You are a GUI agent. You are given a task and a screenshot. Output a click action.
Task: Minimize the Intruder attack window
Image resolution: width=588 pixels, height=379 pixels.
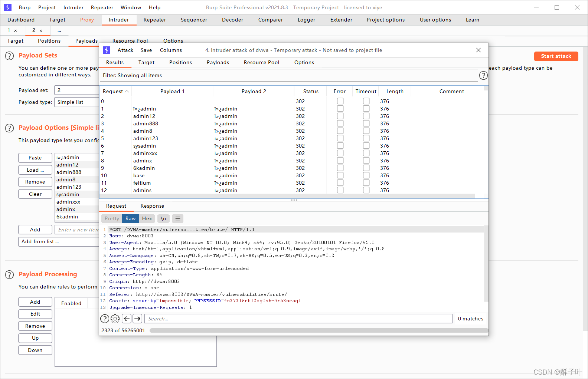(438, 50)
